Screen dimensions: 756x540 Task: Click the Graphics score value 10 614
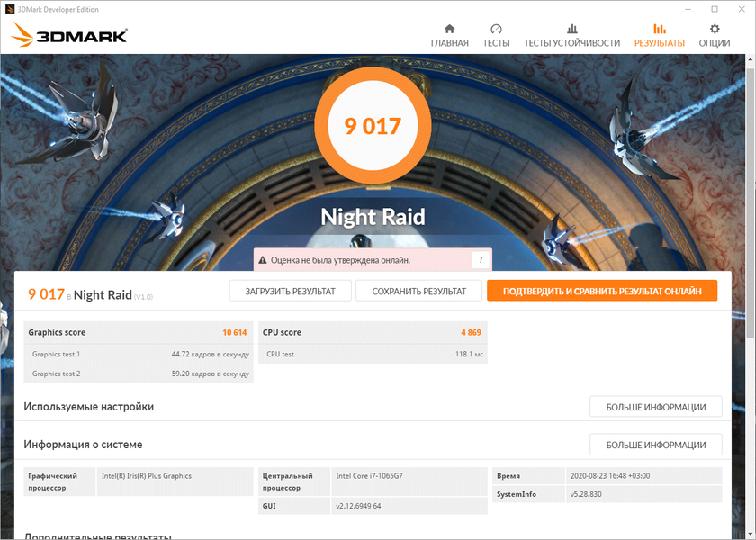pyautogui.click(x=234, y=332)
